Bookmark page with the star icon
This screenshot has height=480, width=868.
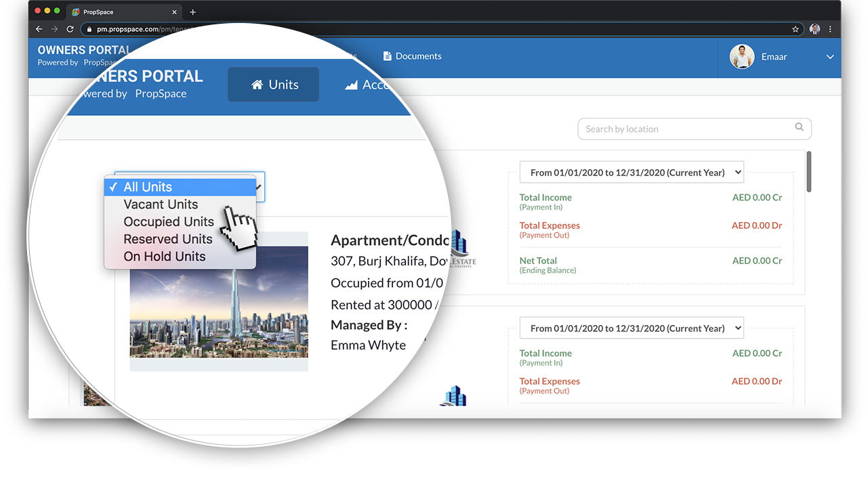point(795,29)
